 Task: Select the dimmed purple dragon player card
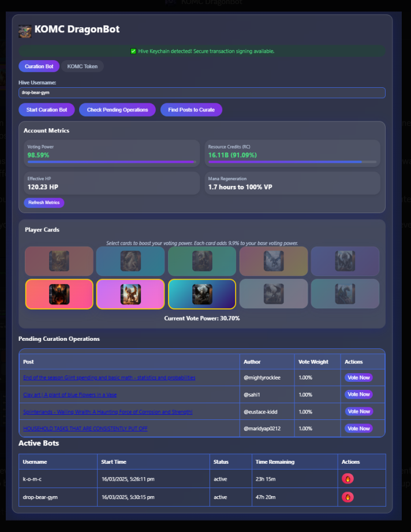tap(345, 261)
